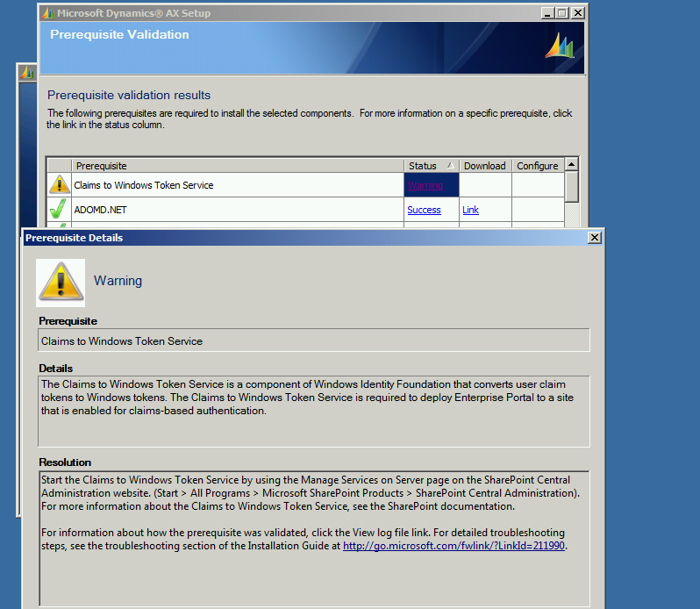The width and height of the screenshot is (700, 609).
Task: Maximize the Dynamics AX Setup window
Action: pos(562,13)
